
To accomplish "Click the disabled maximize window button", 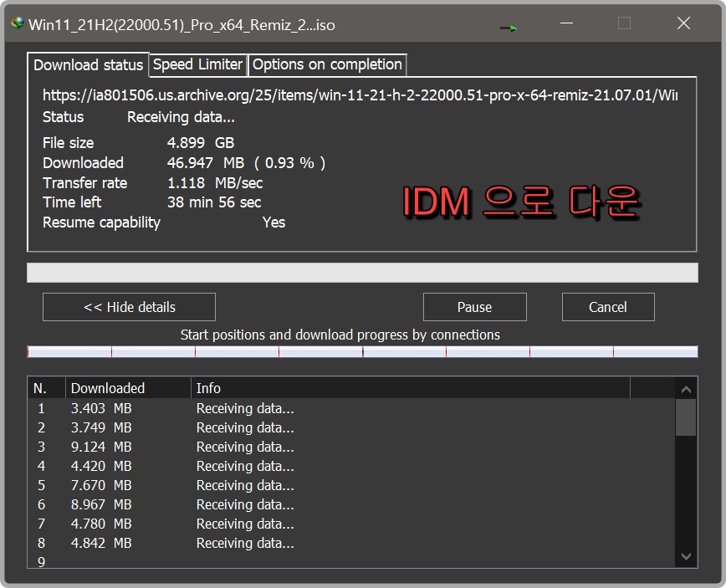I will 624,23.
